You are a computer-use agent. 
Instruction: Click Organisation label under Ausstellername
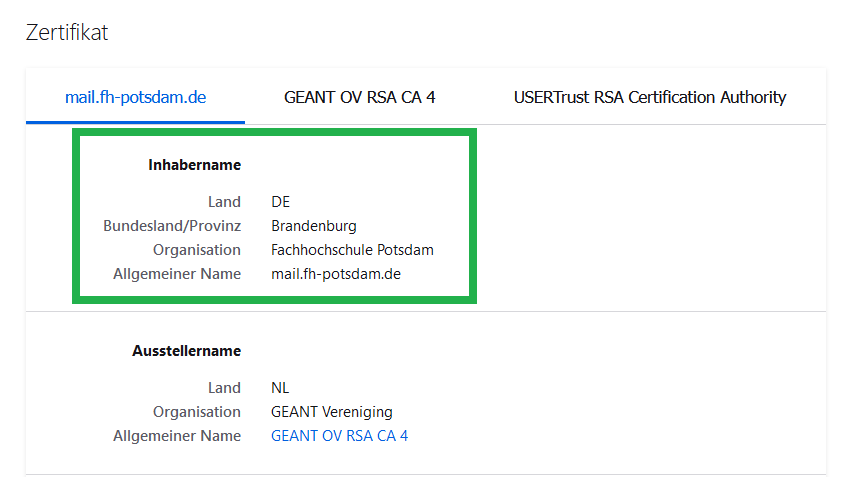point(197,412)
